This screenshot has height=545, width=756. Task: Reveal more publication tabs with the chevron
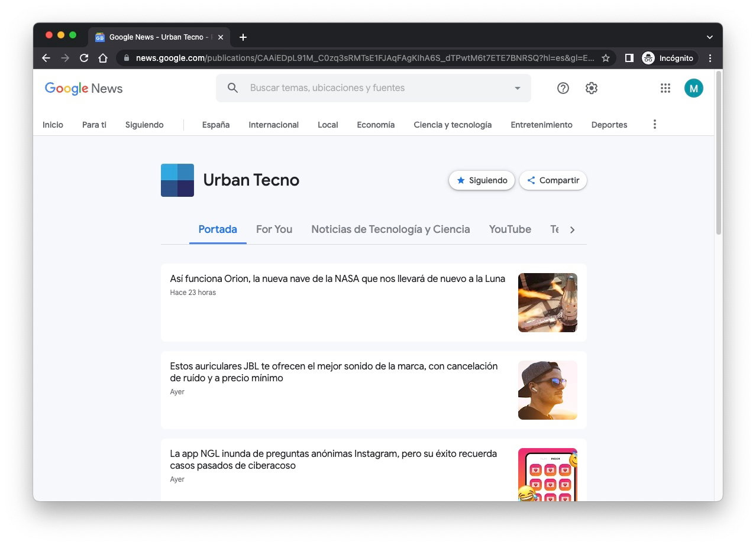[x=572, y=229]
